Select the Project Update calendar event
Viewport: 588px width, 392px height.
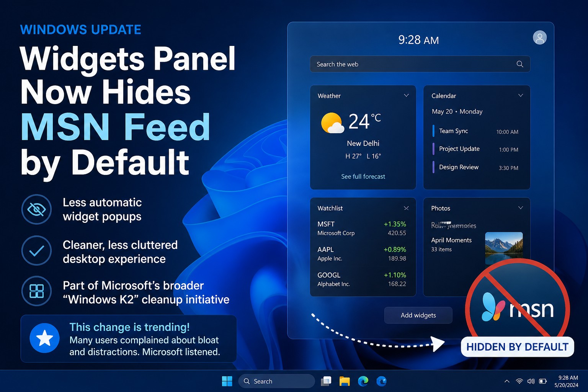click(x=475, y=149)
